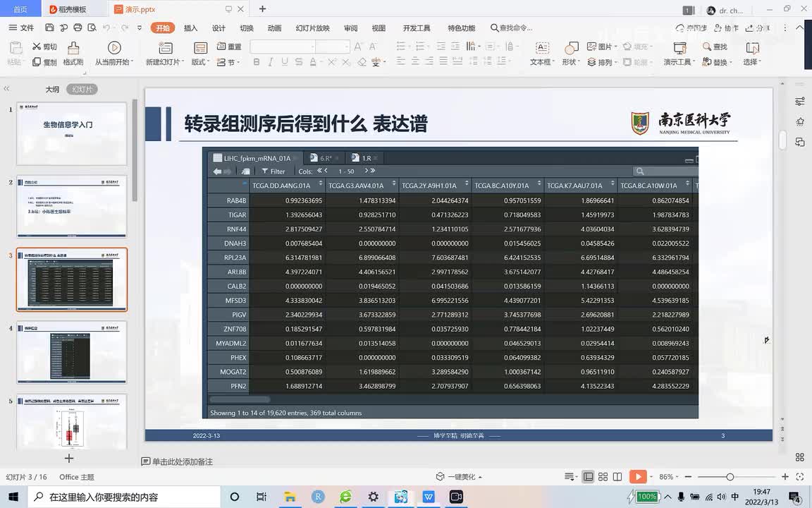Open the font name combo box
This screenshot has height=508, width=812.
click(x=283, y=47)
